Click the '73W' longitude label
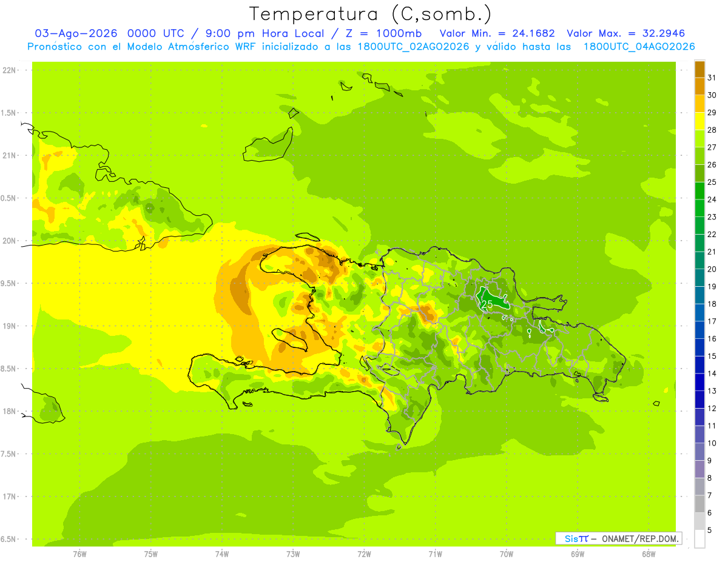This screenshot has width=728, height=562. (293, 554)
